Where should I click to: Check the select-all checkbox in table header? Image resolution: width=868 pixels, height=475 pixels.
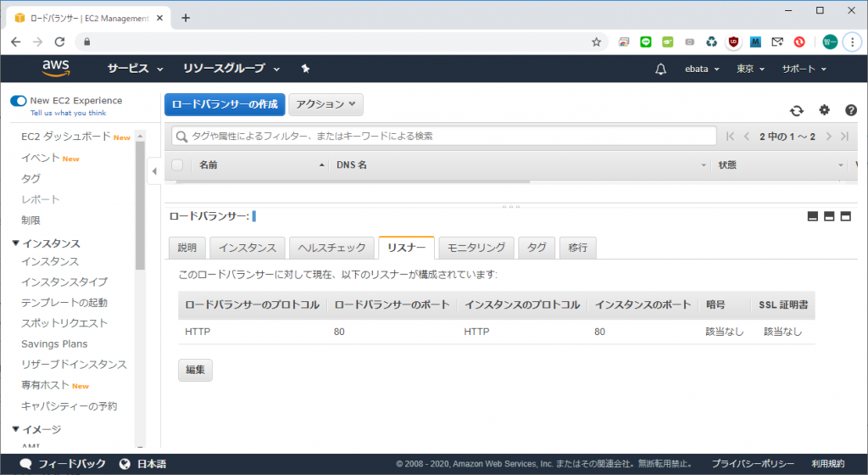click(x=177, y=165)
